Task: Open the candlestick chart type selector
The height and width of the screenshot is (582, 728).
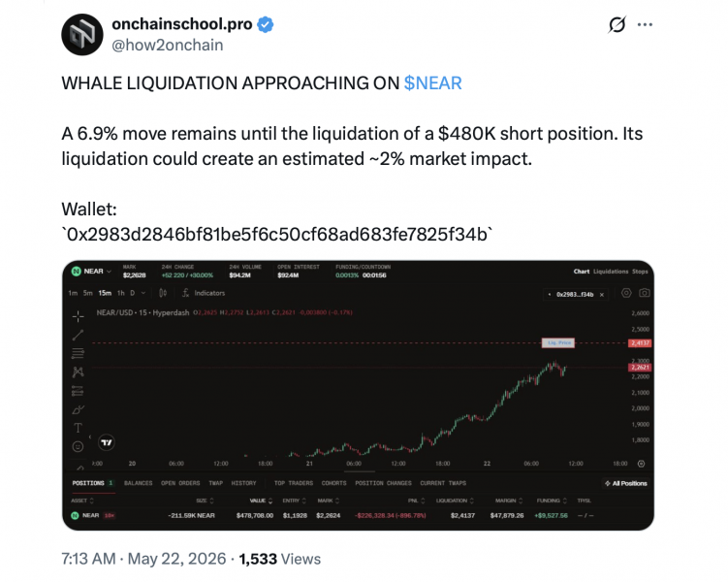Action: pyautogui.click(x=163, y=293)
